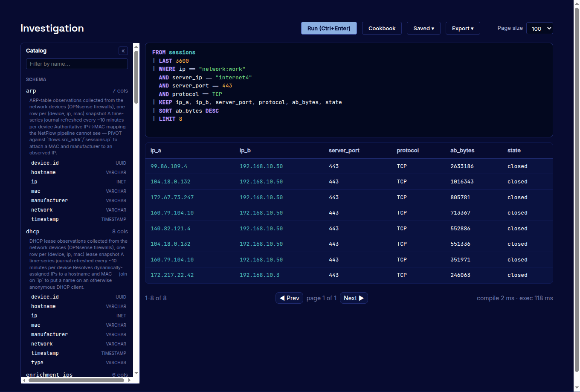Go to the previous page with Prev
Image resolution: width=580 pixels, height=392 pixels.
pyautogui.click(x=289, y=298)
